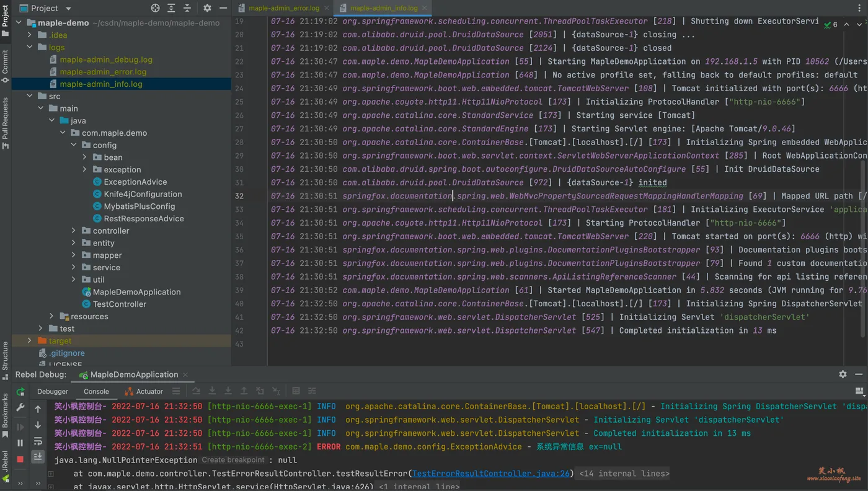
Task: Click Drop Frame debug icon
Action: pos(260,391)
